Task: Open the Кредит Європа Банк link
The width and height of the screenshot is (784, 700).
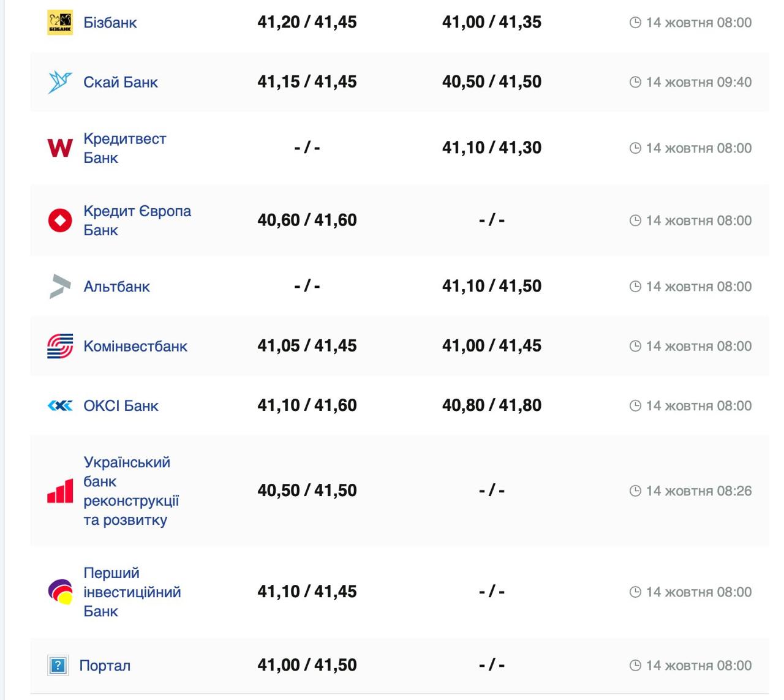Action: (x=137, y=220)
